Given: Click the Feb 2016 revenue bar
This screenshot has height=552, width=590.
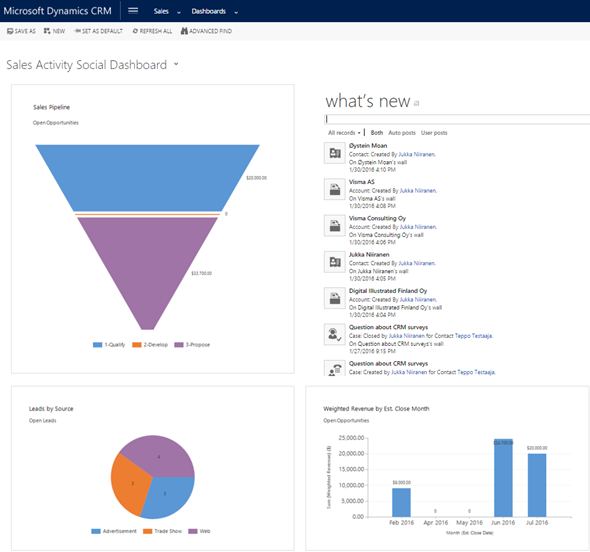Looking at the screenshot, I should pyautogui.click(x=401, y=502).
